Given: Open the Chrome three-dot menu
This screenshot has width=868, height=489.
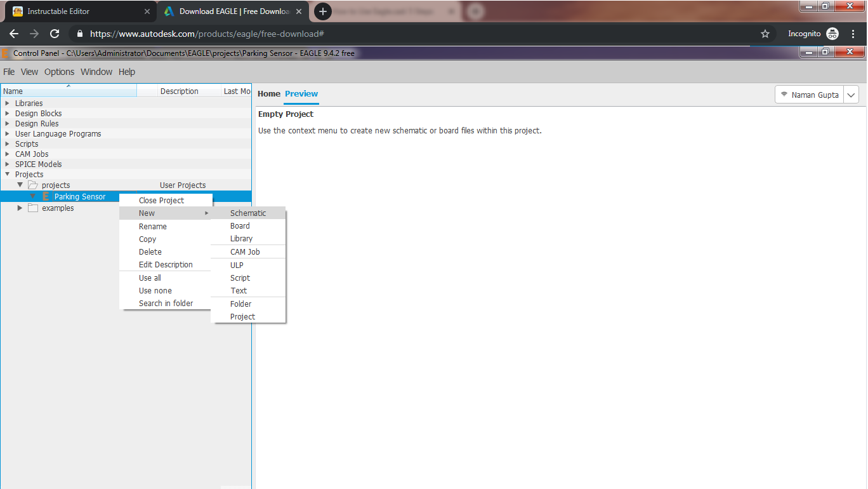Looking at the screenshot, I should [x=853, y=34].
